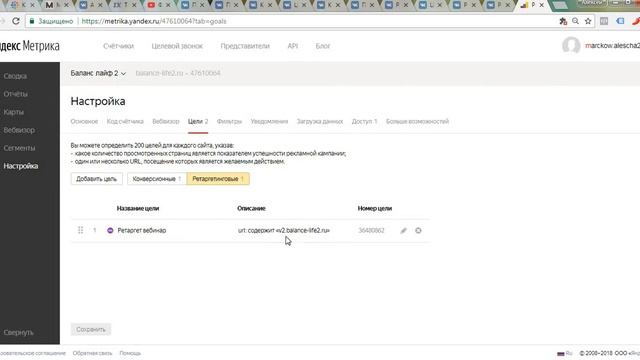This screenshot has height=360, width=640.
Task: Click Яндекс Метрика logo
Action: coord(29,46)
